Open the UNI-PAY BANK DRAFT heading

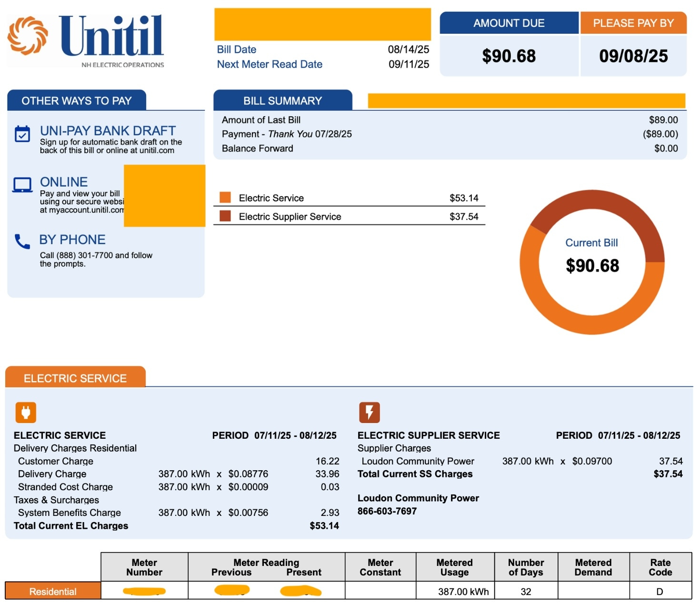(x=108, y=131)
